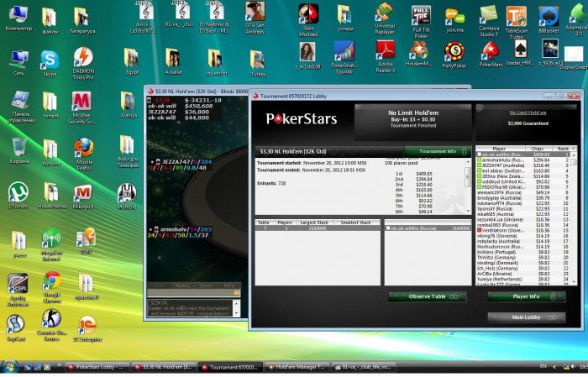
Task: Open the Skype desktop icon
Action: (50, 64)
